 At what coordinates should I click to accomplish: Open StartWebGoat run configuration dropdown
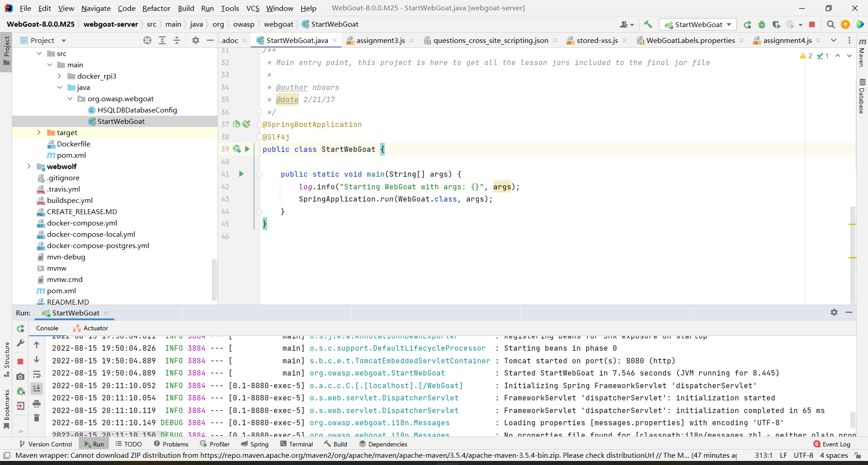[698, 24]
